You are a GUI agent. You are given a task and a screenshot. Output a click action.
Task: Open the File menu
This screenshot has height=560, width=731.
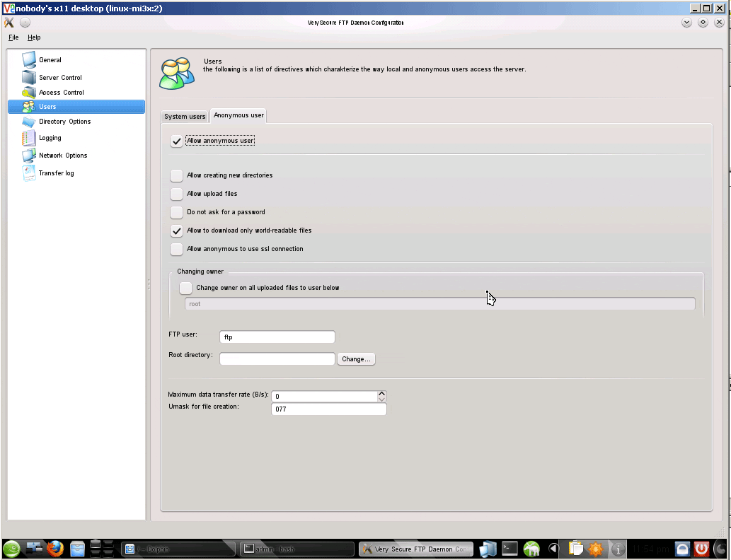pos(13,37)
